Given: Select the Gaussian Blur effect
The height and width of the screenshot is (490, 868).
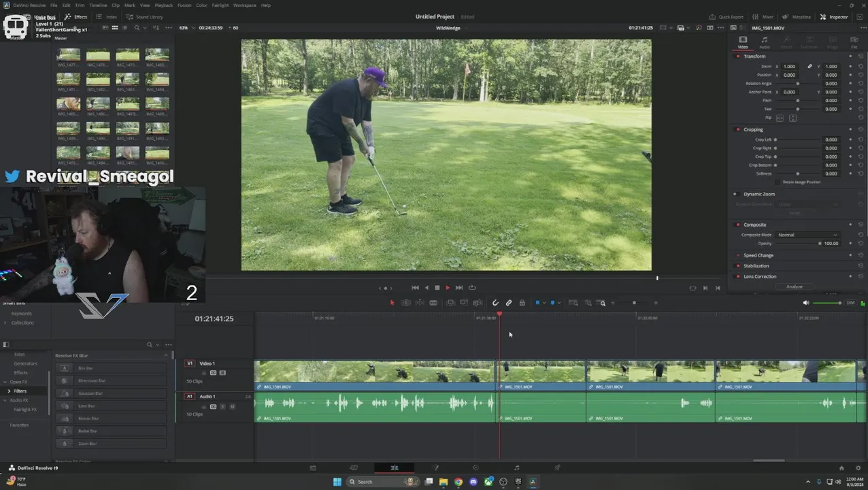Looking at the screenshot, I should pos(112,393).
